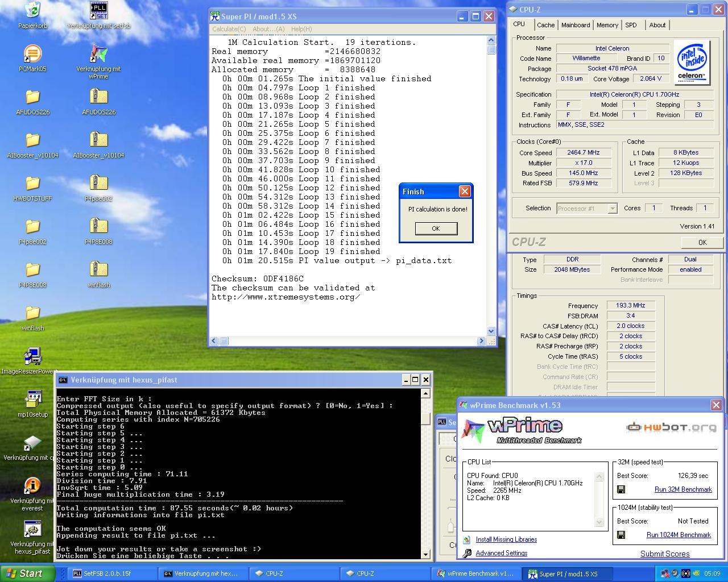Click the console window scrollbar down arrow
This screenshot has width=728, height=582.
(425, 554)
